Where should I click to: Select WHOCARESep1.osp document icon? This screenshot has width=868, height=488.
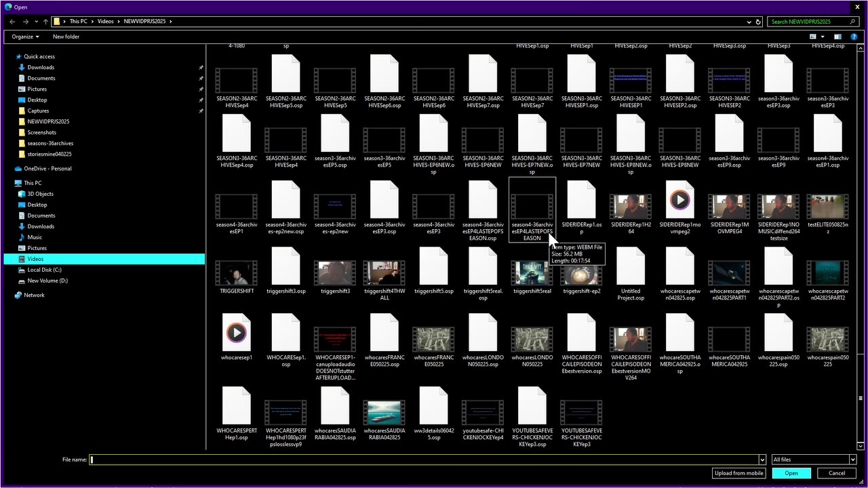[286, 332]
